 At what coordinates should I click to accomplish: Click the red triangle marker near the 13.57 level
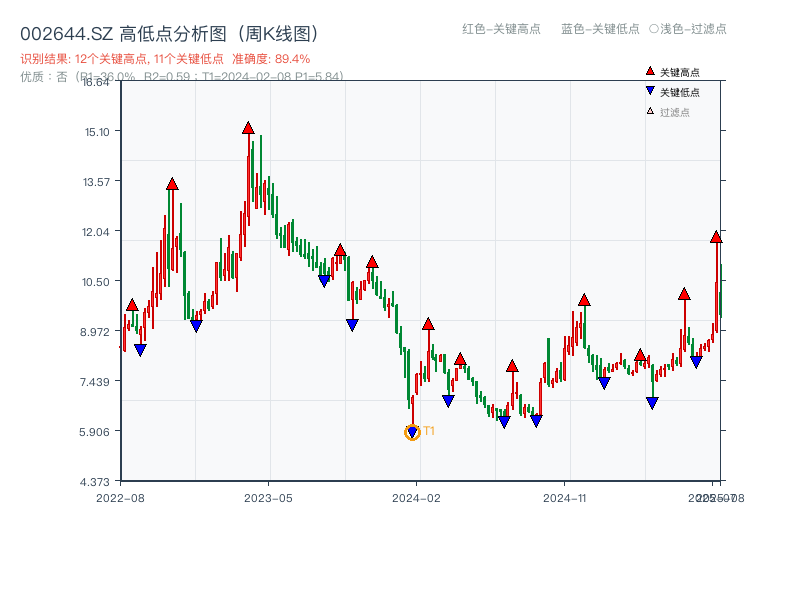(172, 183)
